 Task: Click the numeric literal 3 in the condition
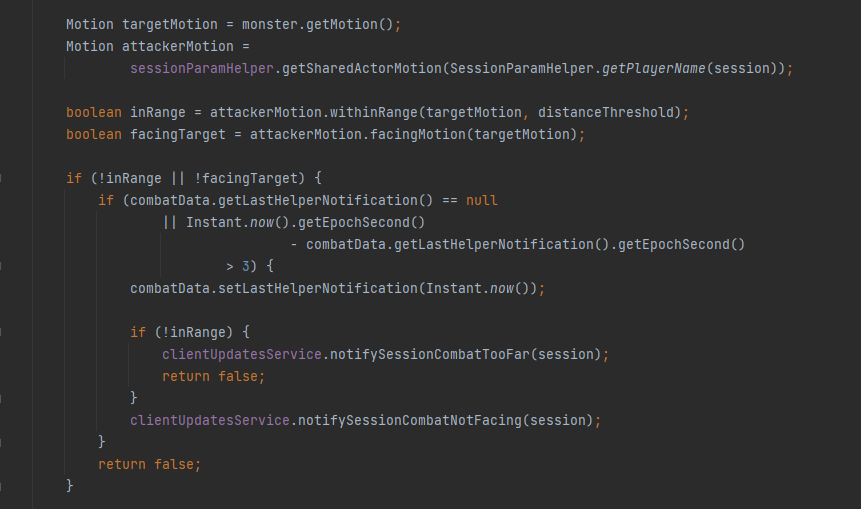coord(245,266)
